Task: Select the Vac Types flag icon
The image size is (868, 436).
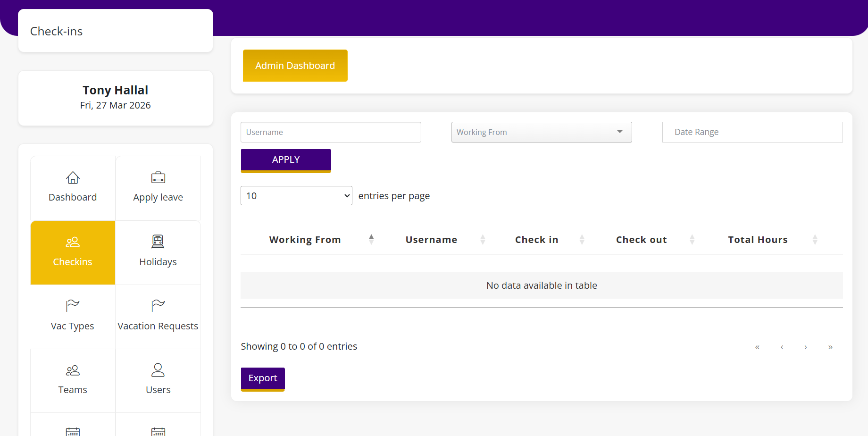Action: (72, 305)
